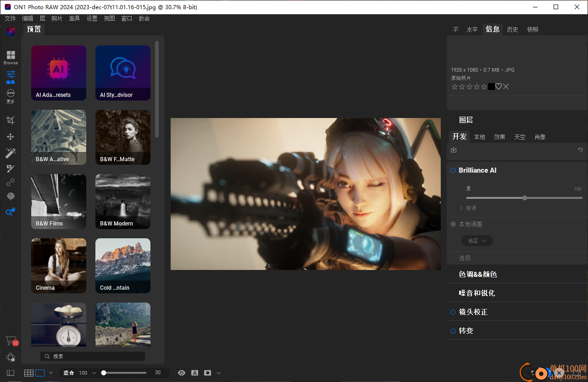Set rating to fifth star
Viewport: 588px width, 382px height.
point(484,86)
